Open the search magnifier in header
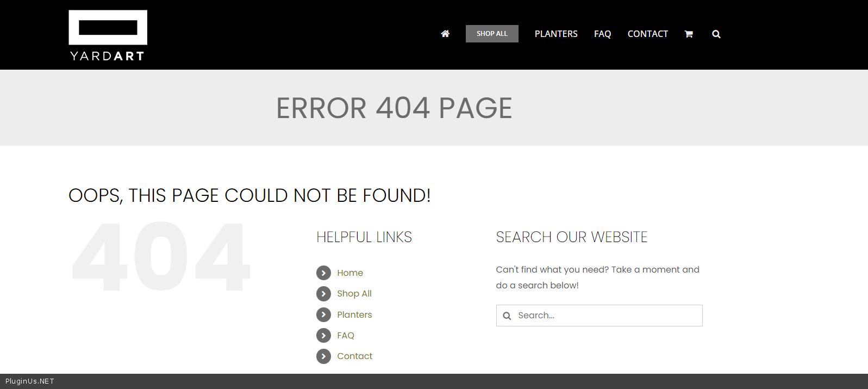 [716, 34]
